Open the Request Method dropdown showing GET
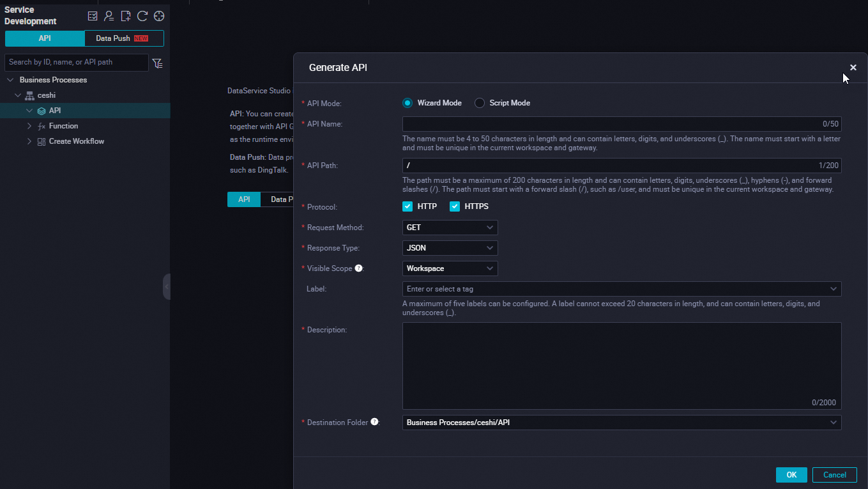Screen dimensions: 868x489 coord(450,227)
